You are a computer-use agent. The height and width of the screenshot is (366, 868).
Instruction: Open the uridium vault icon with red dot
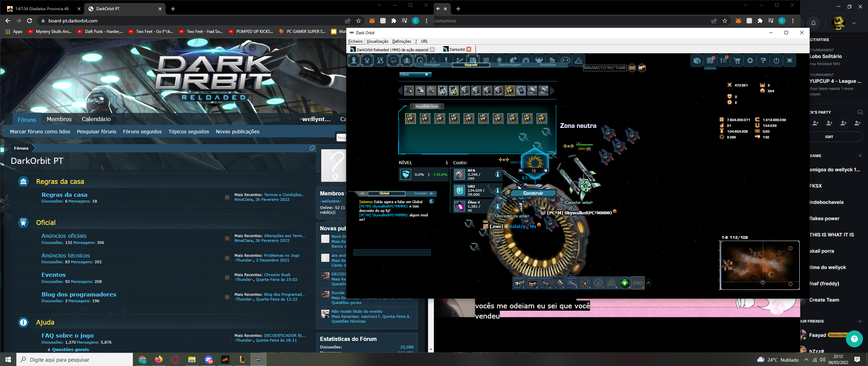(710, 61)
